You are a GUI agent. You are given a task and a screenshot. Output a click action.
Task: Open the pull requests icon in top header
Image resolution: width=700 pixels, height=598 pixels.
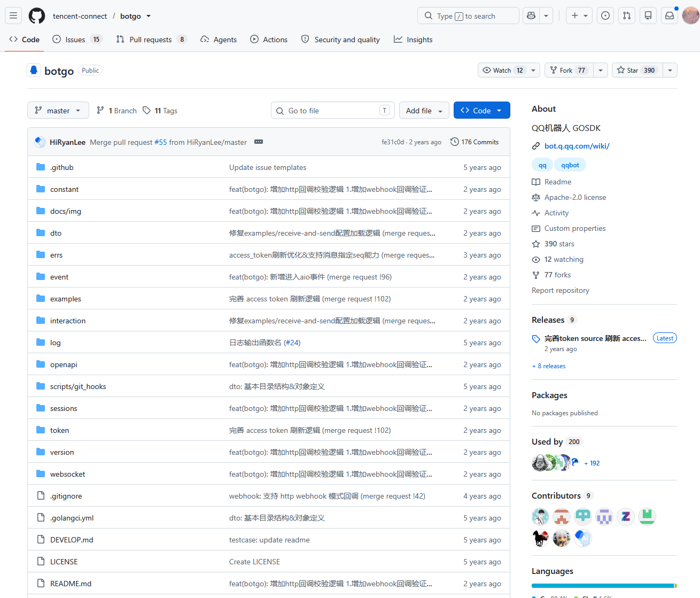point(627,15)
